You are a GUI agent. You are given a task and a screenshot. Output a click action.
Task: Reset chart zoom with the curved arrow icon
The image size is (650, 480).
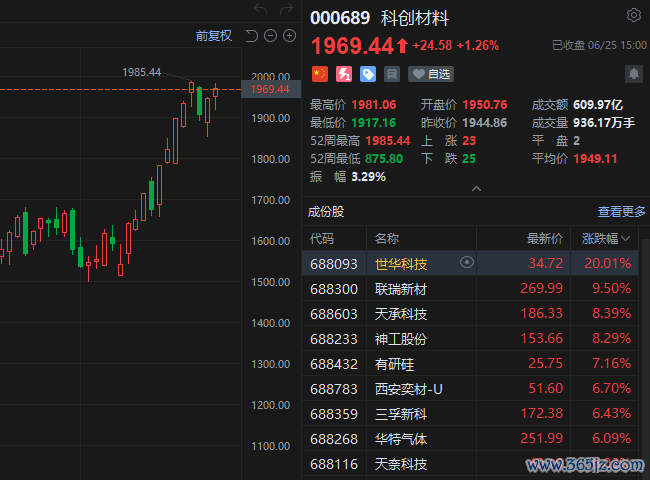pyautogui.click(x=252, y=36)
